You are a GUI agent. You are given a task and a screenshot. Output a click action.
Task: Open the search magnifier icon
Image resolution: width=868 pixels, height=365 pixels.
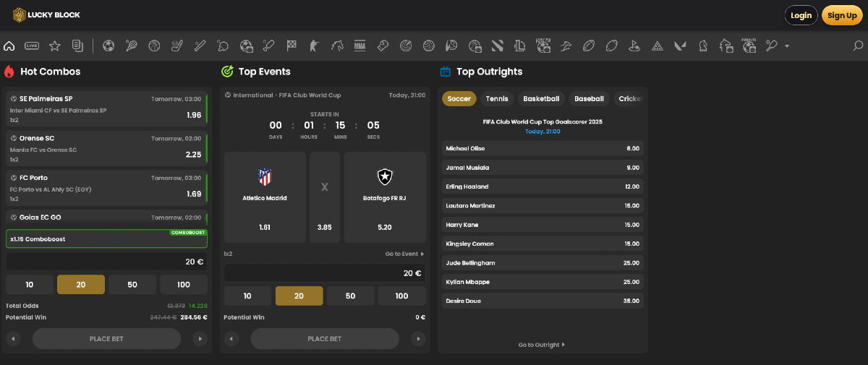coord(859,46)
